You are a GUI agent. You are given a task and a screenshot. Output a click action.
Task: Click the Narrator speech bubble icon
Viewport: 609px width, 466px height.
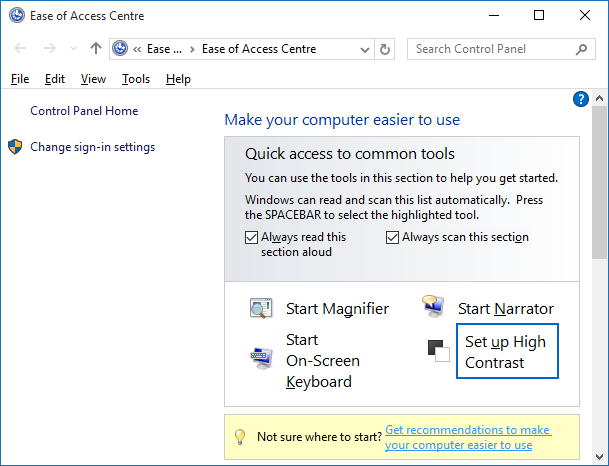(x=433, y=307)
